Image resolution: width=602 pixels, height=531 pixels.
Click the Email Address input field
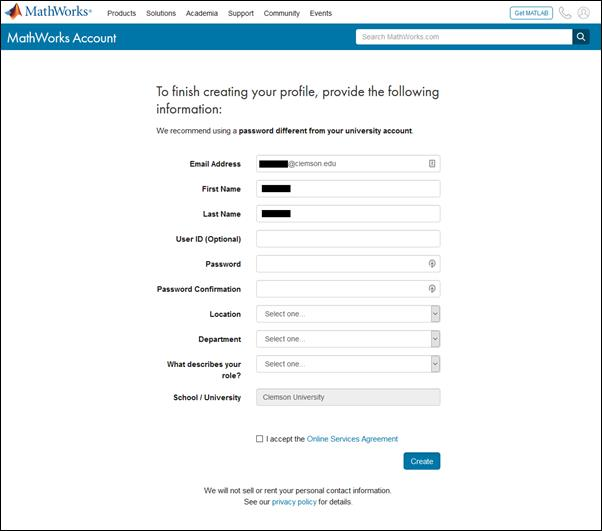(x=348, y=164)
